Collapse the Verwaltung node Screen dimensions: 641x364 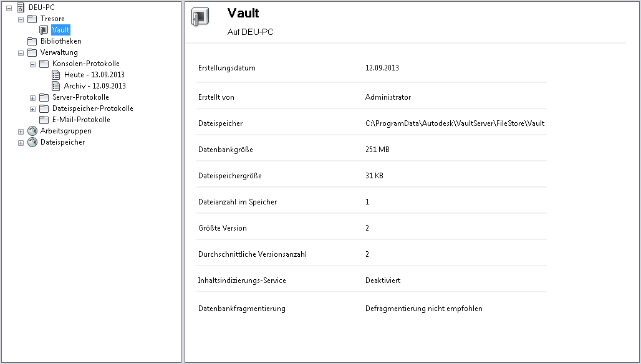21,52
